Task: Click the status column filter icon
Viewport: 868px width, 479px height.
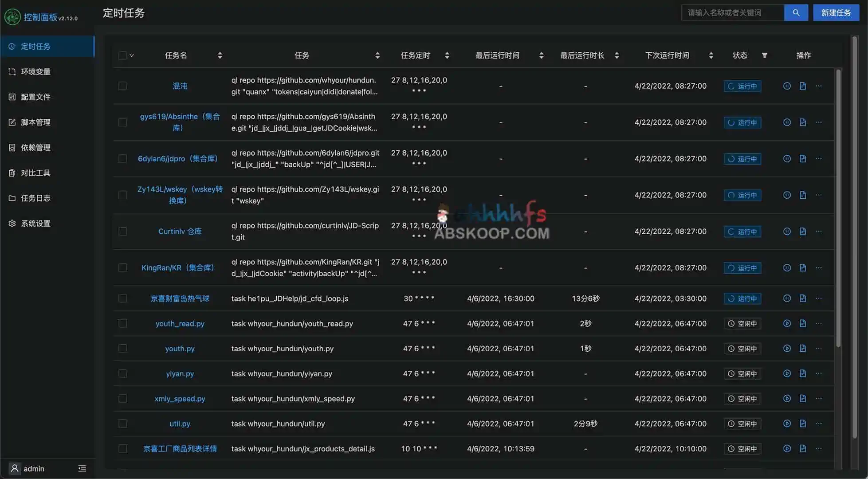Action: (764, 55)
